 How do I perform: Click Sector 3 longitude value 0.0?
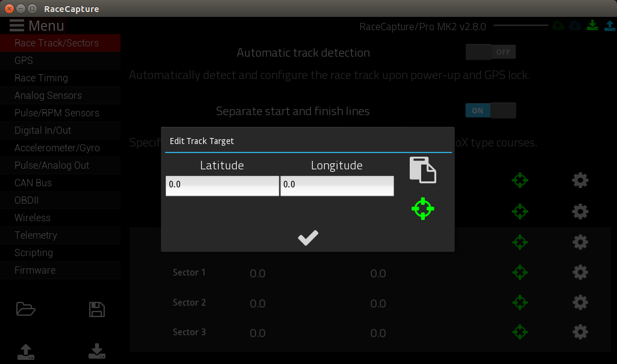(x=378, y=333)
